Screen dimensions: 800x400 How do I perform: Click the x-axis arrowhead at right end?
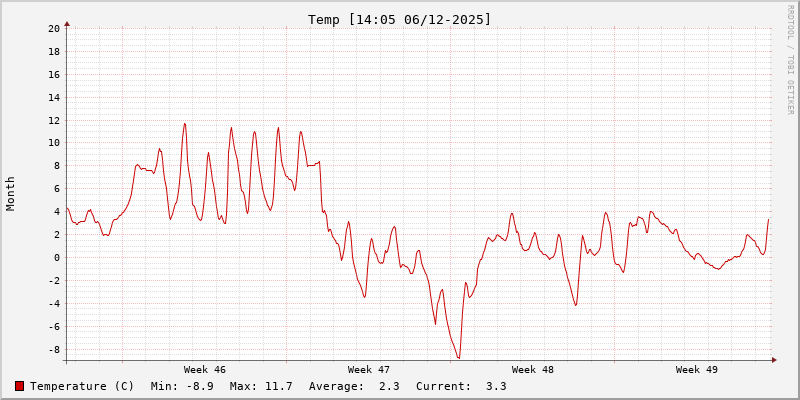pos(773,360)
